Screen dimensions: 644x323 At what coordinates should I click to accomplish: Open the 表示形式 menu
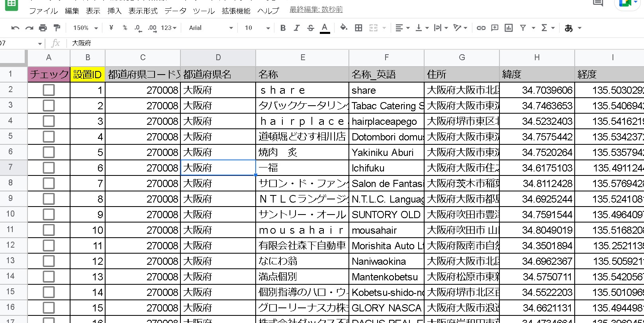[143, 11]
